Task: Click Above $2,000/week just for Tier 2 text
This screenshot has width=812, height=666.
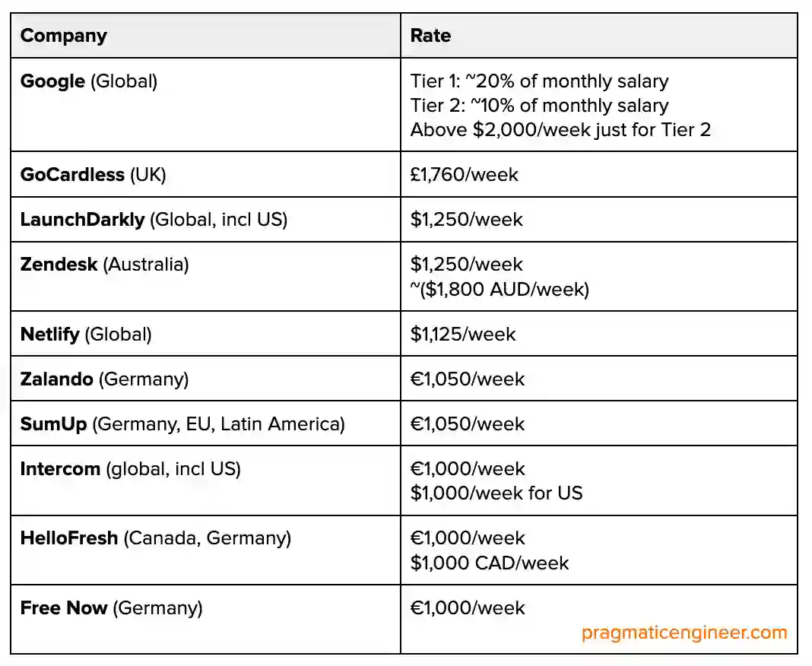Action: [560, 130]
